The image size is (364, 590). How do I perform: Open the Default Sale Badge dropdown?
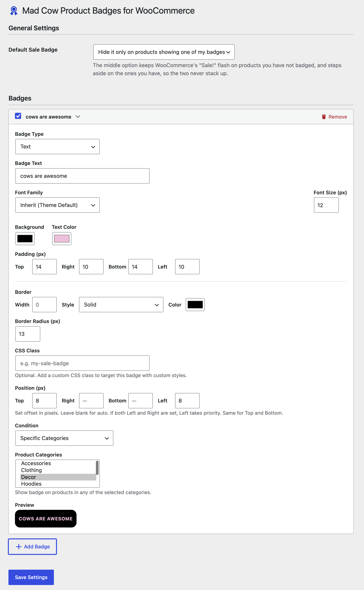coord(164,52)
